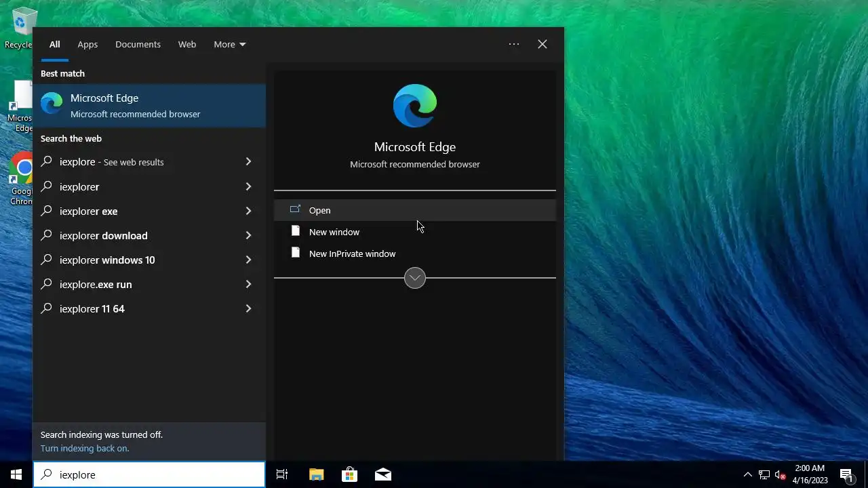
Task: Choose New InPrivate window for Edge
Action: (415, 253)
